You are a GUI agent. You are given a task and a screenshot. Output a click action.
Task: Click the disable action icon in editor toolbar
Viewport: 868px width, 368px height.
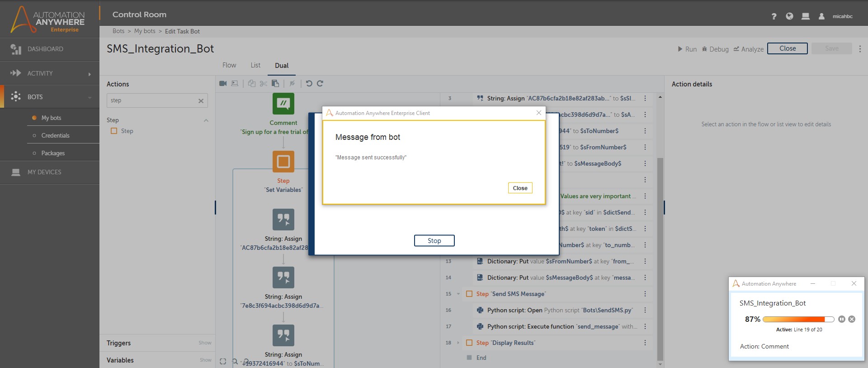[292, 83]
